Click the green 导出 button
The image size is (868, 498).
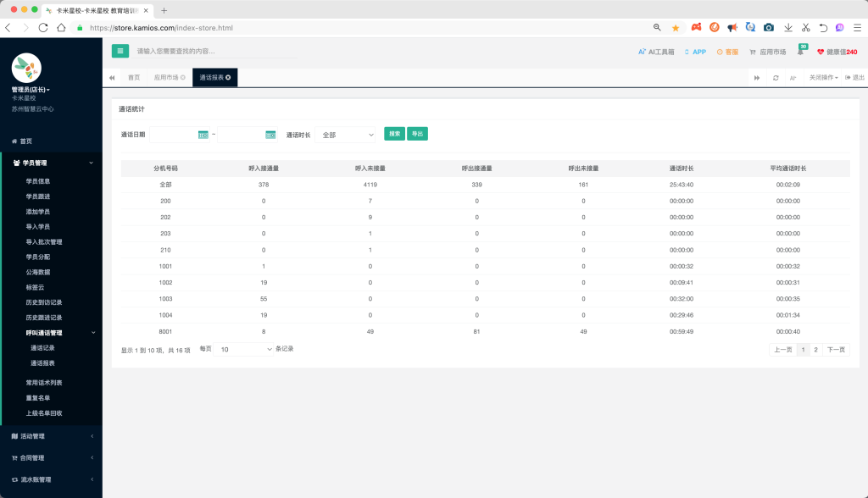pos(417,134)
